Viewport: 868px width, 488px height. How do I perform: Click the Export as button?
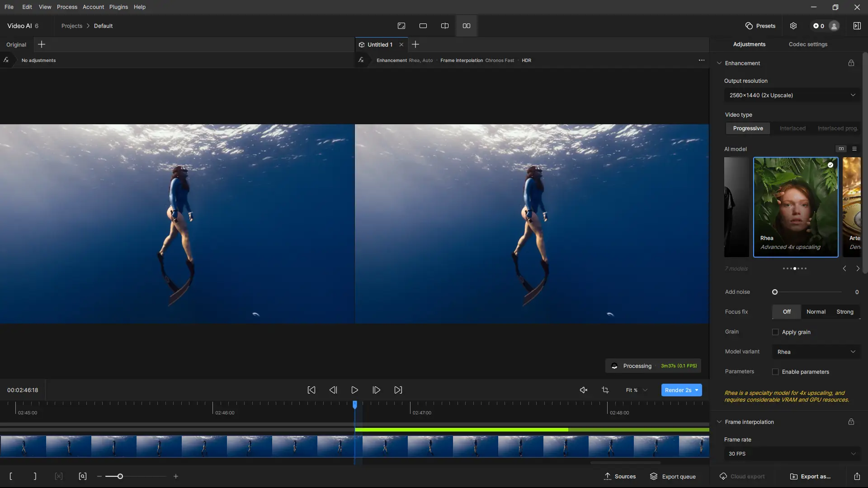(810, 476)
